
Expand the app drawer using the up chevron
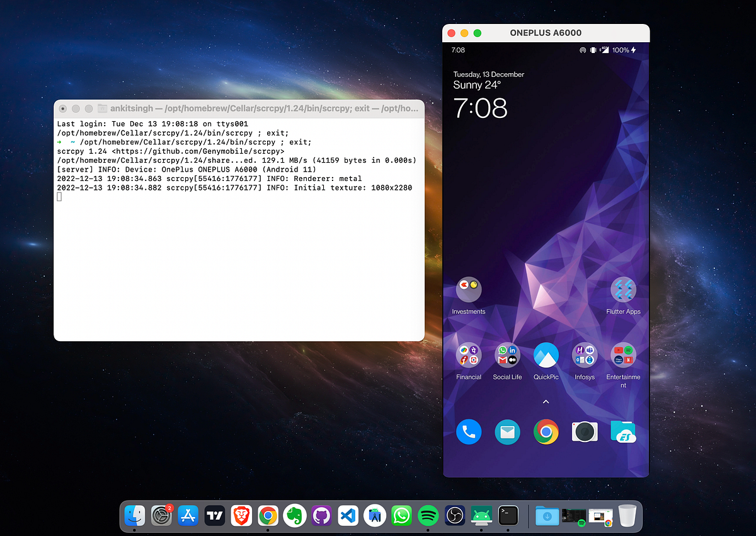pos(546,401)
